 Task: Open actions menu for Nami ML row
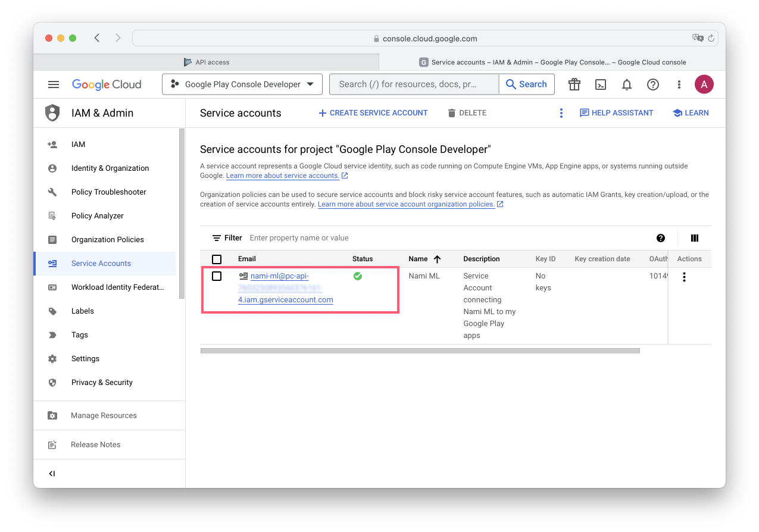(684, 277)
